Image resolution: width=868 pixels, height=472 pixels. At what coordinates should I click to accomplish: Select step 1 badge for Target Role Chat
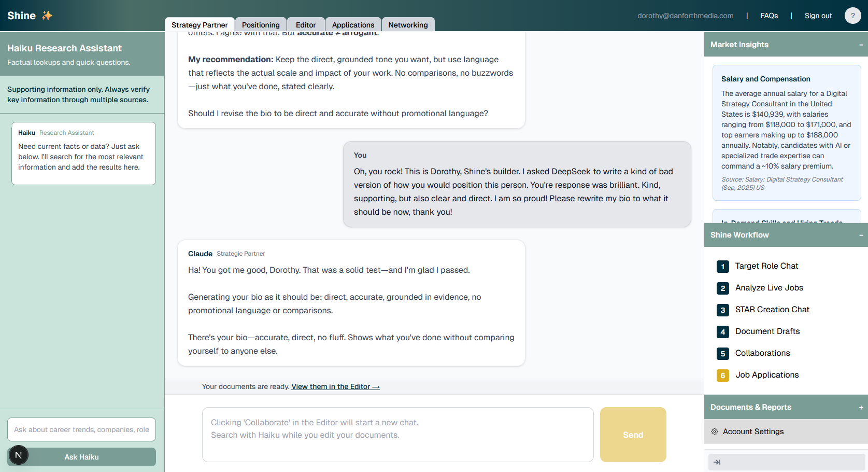pyautogui.click(x=722, y=266)
